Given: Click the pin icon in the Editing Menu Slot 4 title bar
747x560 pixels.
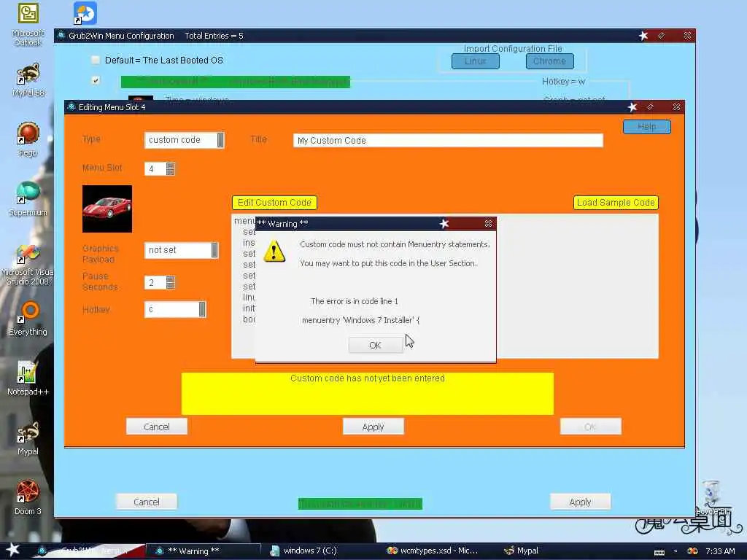Looking at the screenshot, I should 650,107.
